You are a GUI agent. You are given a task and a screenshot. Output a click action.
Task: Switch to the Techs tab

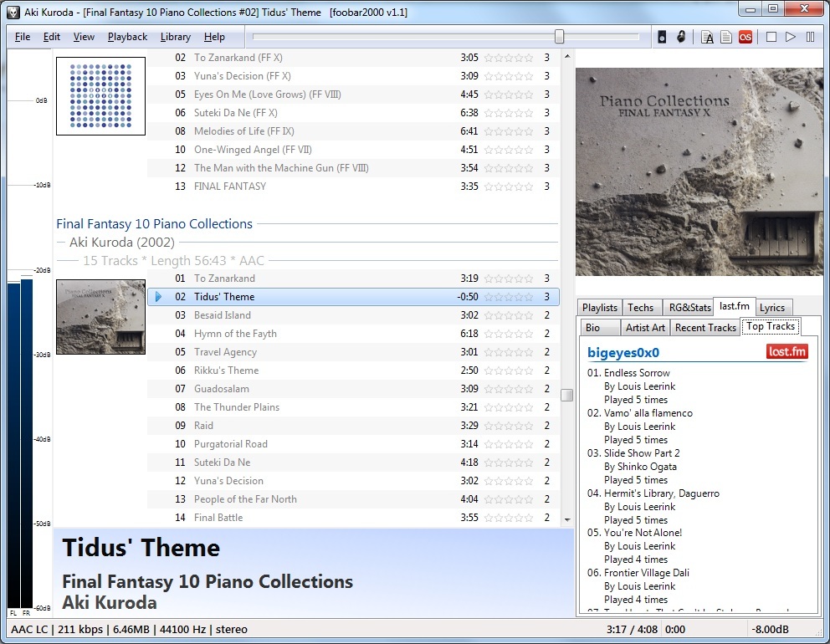[641, 308]
